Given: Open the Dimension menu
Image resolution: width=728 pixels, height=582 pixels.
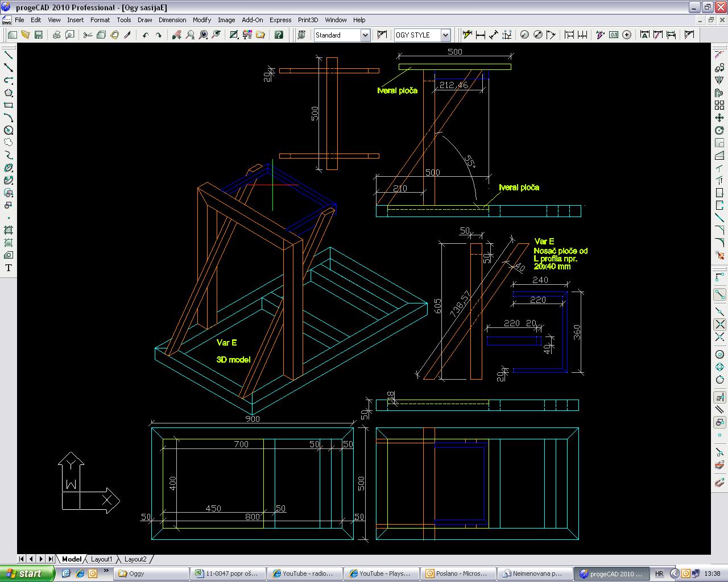Looking at the screenshot, I should (172, 20).
